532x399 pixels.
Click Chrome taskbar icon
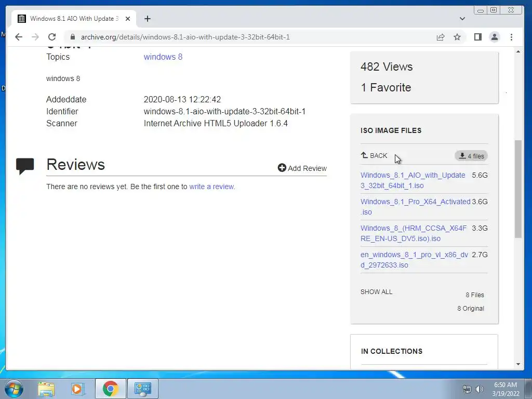pyautogui.click(x=110, y=389)
